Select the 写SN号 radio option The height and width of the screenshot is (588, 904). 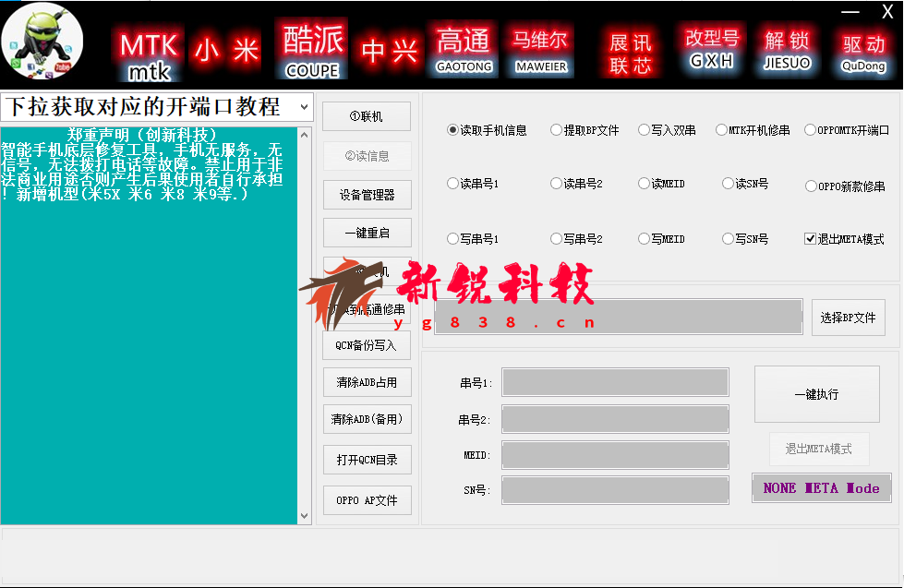745,239
